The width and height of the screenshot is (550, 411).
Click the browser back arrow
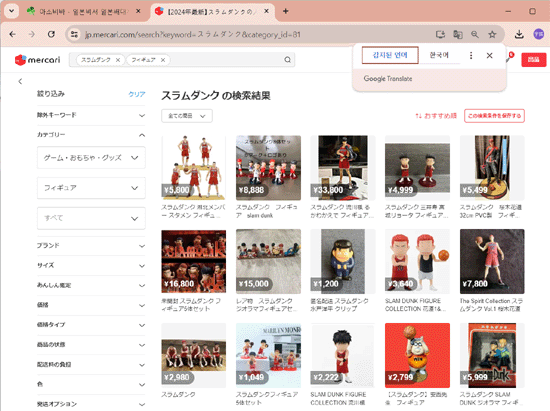tap(13, 34)
